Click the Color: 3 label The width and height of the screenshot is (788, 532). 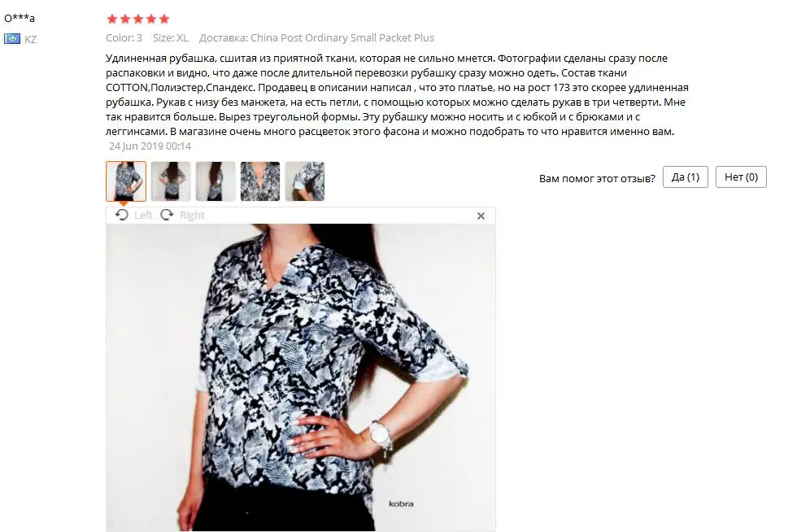[124, 37]
